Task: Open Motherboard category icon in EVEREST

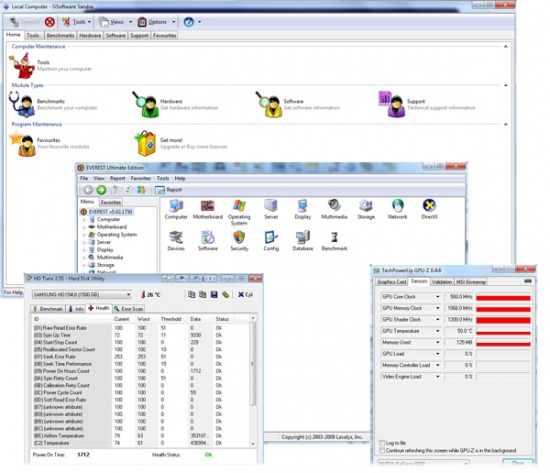Action: click(208, 206)
